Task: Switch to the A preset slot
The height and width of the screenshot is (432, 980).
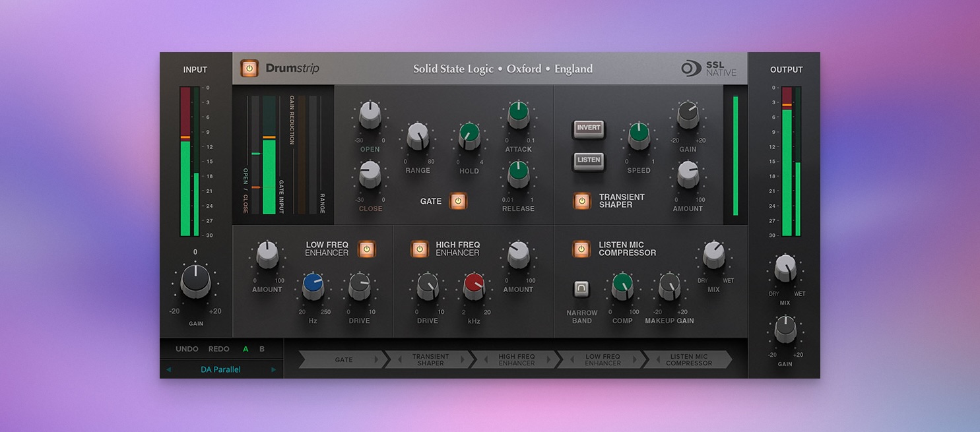Action: tap(245, 349)
